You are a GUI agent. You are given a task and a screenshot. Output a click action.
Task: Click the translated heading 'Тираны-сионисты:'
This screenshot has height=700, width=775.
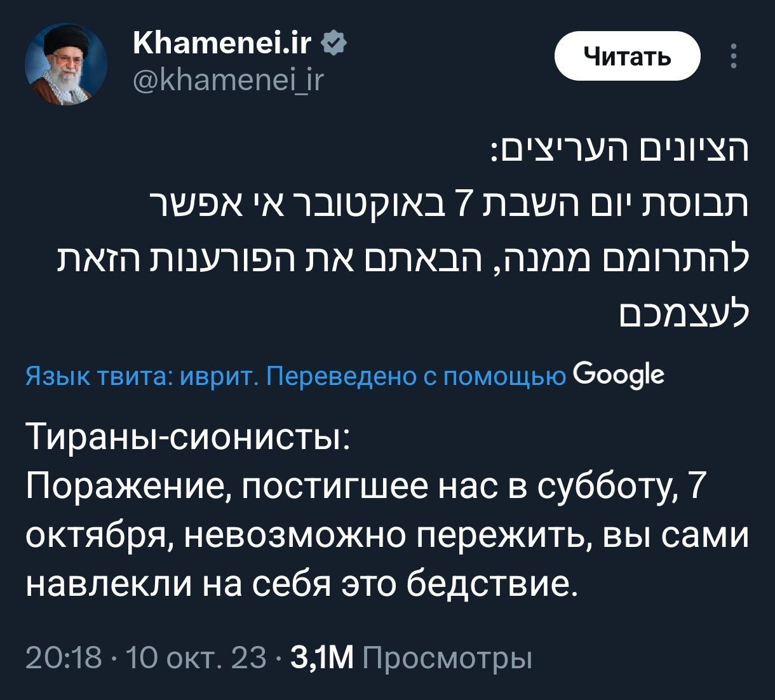[x=188, y=437]
